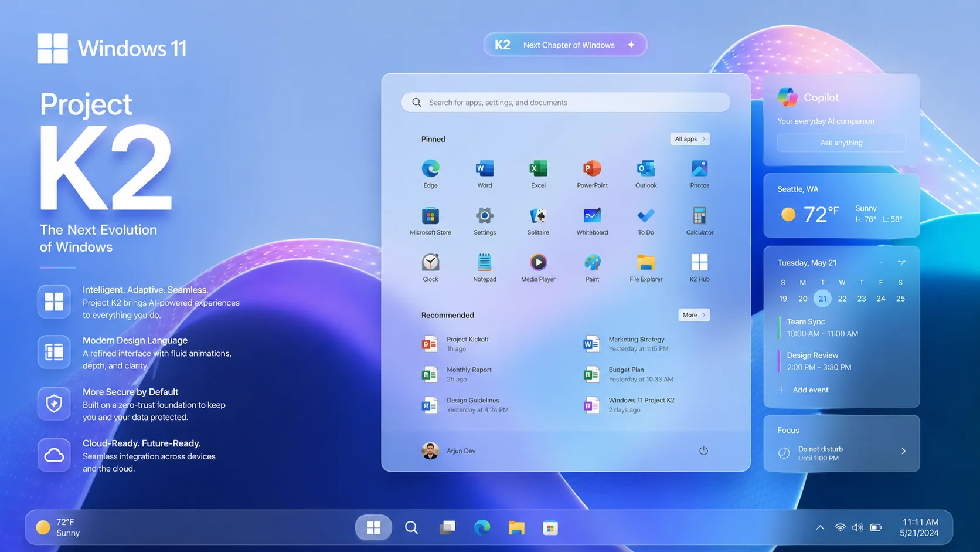980x552 pixels.
Task: Click the Copilot logo in widget
Action: [x=787, y=97]
